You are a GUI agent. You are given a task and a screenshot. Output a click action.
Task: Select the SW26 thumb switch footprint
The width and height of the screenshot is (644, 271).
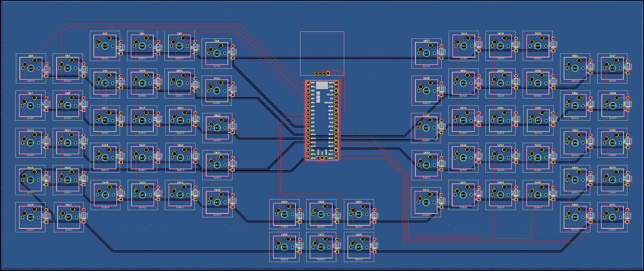tap(284, 214)
